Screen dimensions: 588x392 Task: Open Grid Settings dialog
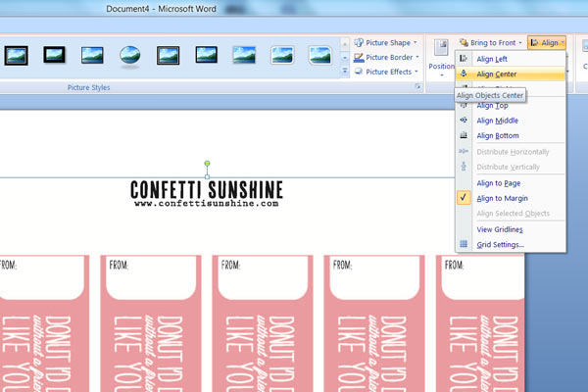coord(511,245)
